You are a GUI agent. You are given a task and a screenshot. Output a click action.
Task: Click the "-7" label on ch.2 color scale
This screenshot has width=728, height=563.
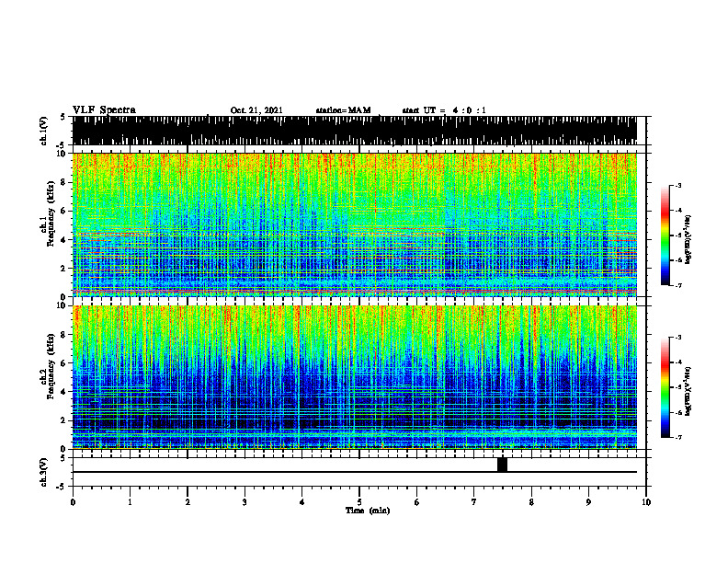click(x=678, y=438)
